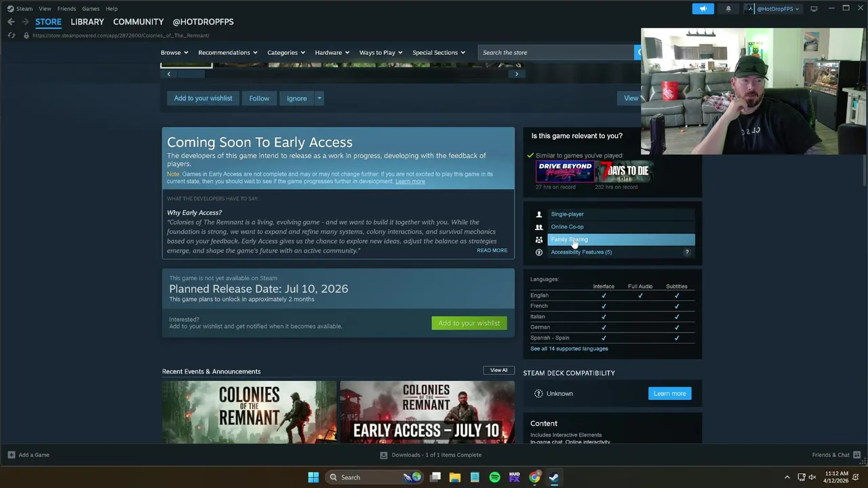Open the Drive Beyond Horizons game thumbnail

[x=565, y=171]
